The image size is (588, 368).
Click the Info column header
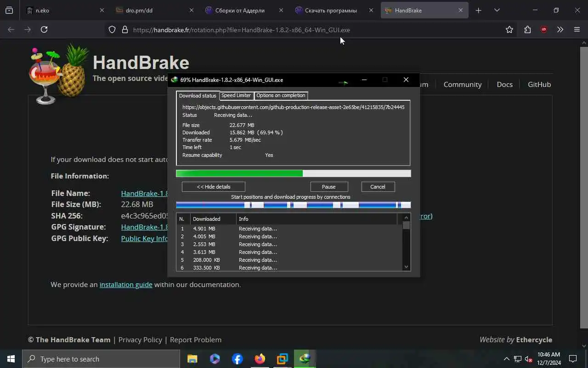tap(317, 219)
